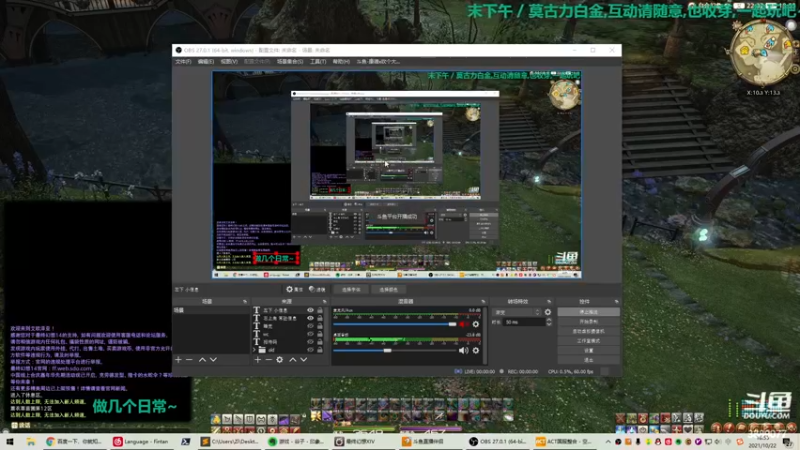Open the 工具(T) menu in OBS
The image size is (800, 450).
click(x=318, y=62)
